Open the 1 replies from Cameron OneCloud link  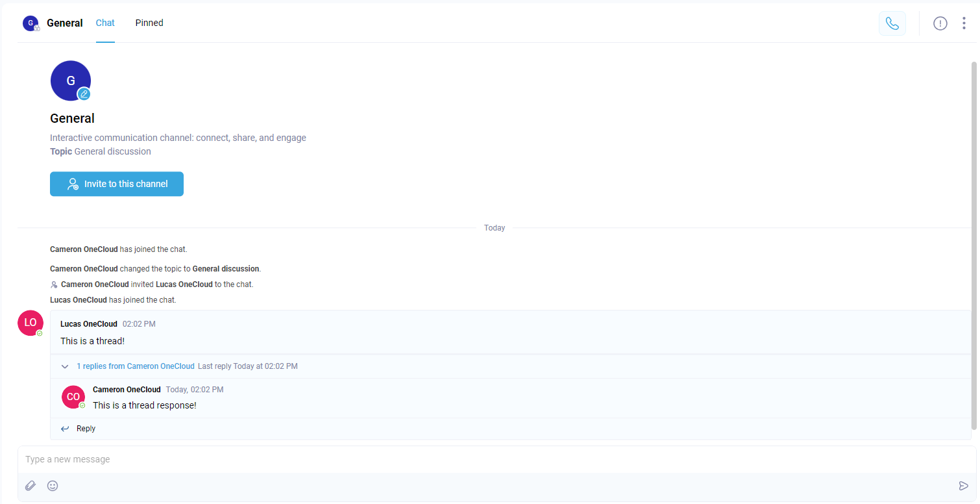(135, 366)
